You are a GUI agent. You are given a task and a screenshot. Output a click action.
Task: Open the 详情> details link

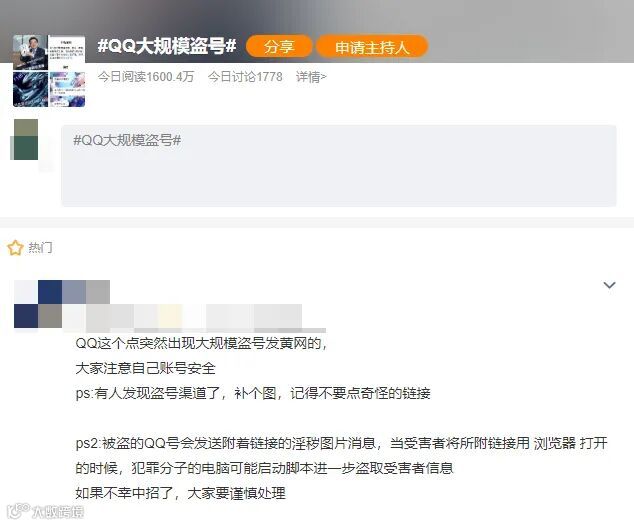pyautogui.click(x=311, y=76)
